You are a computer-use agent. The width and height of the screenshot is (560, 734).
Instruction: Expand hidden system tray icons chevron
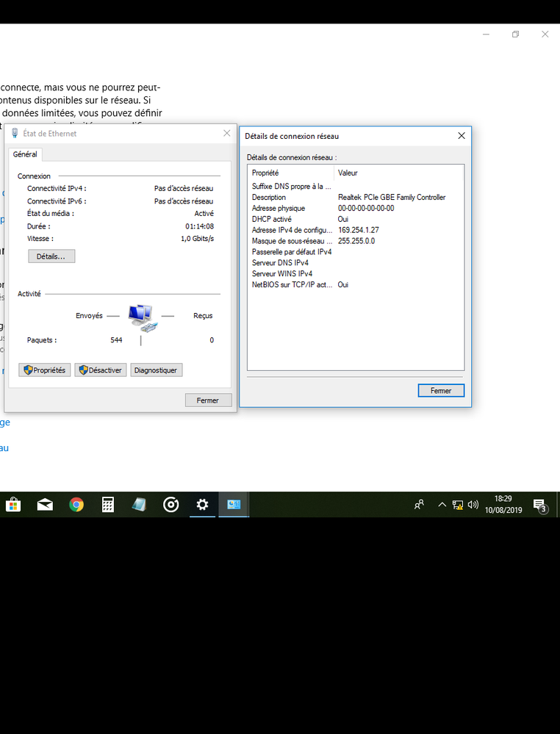[x=442, y=505]
